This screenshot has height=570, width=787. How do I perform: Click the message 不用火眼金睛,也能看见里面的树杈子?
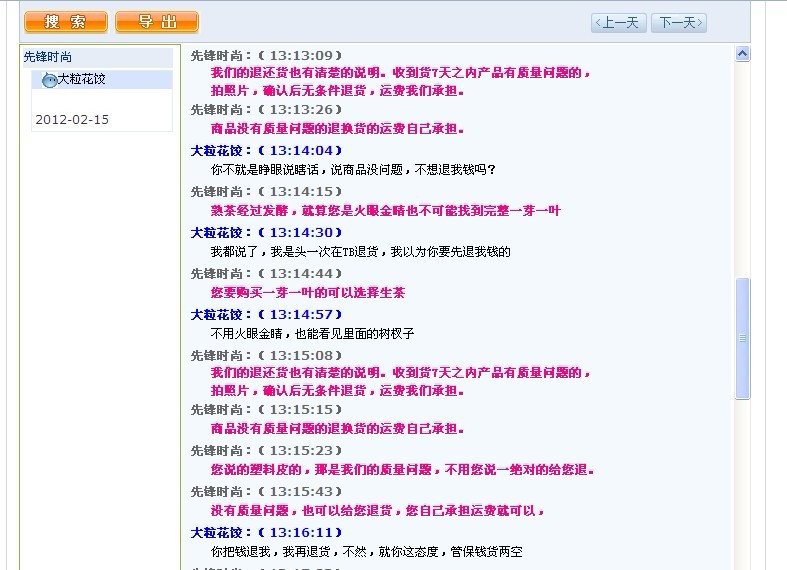(312, 334)
